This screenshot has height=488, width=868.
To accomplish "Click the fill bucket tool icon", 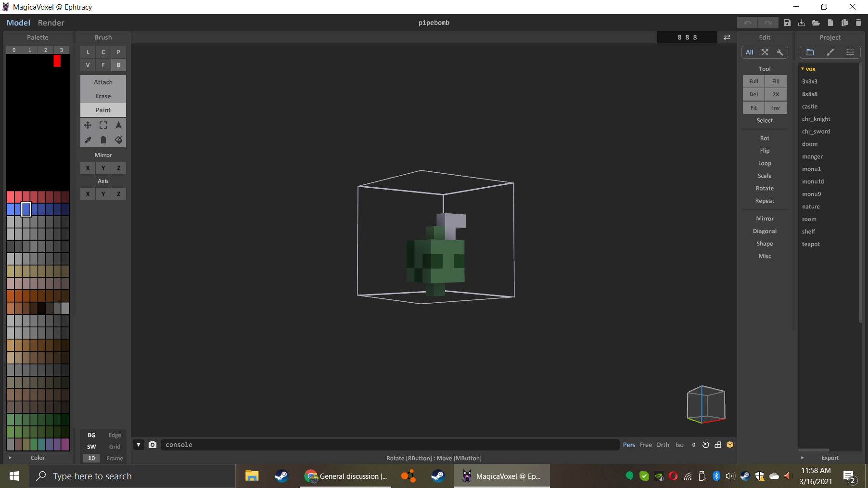I will point(118,140).
